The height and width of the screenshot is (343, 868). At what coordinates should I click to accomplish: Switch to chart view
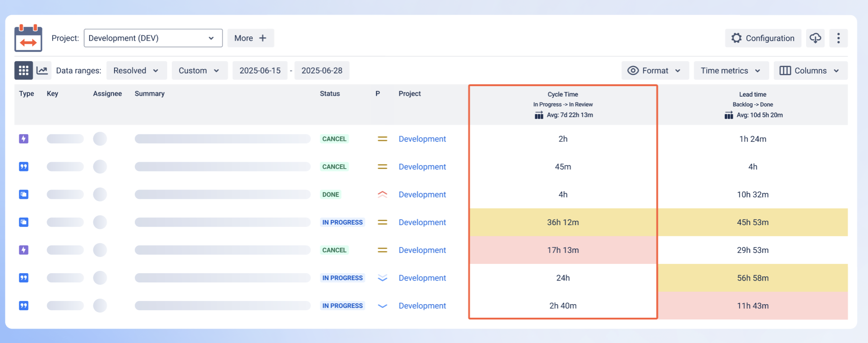click(x=42, y=70)
